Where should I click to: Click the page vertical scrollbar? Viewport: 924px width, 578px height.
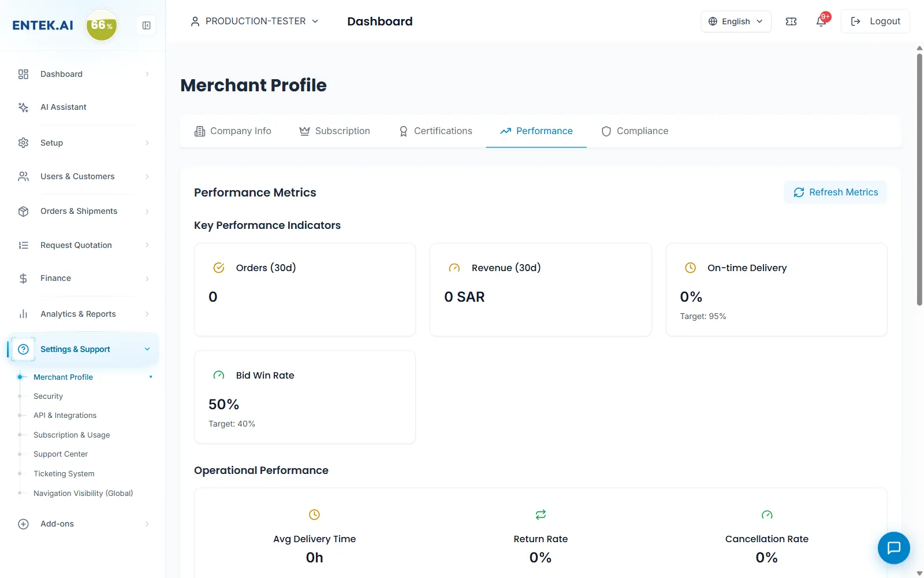tap(919, 179)
